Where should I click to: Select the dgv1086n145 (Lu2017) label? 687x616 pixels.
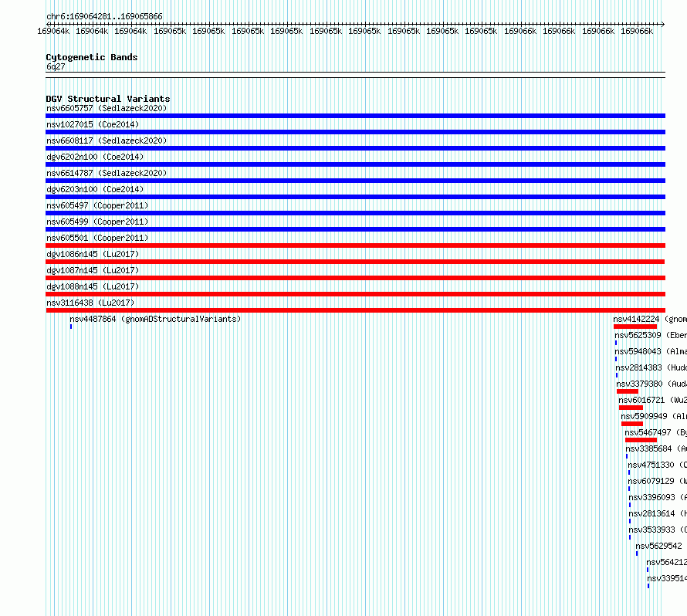pyautogui.click(x=93, y=254)
